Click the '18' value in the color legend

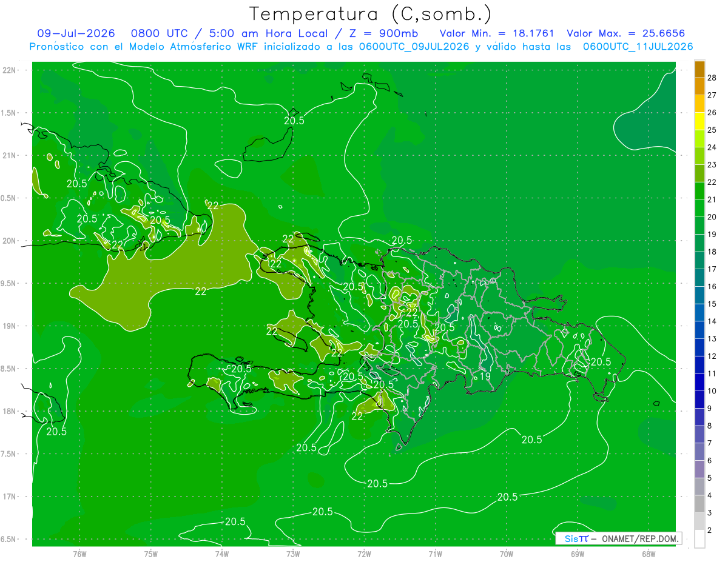coord(712,252)
